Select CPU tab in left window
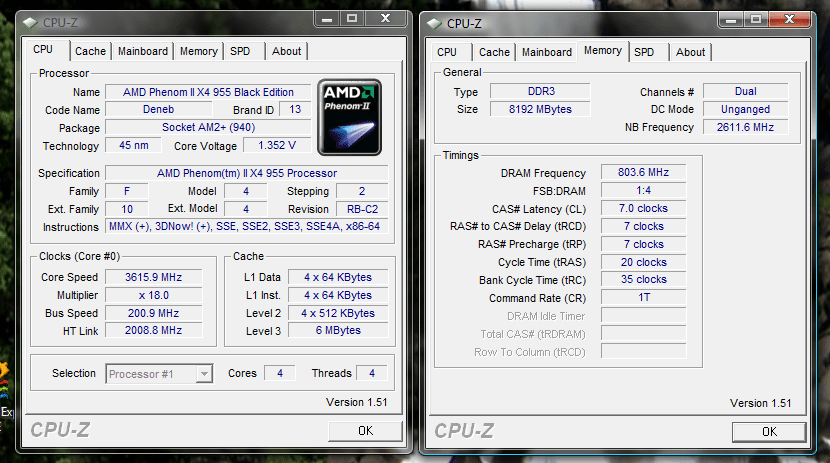 (x=43, y=50)
